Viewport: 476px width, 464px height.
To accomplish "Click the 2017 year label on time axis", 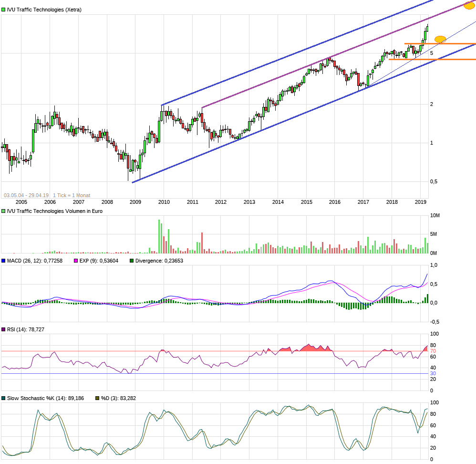I will pyautogui.click(x=363, y=202).
